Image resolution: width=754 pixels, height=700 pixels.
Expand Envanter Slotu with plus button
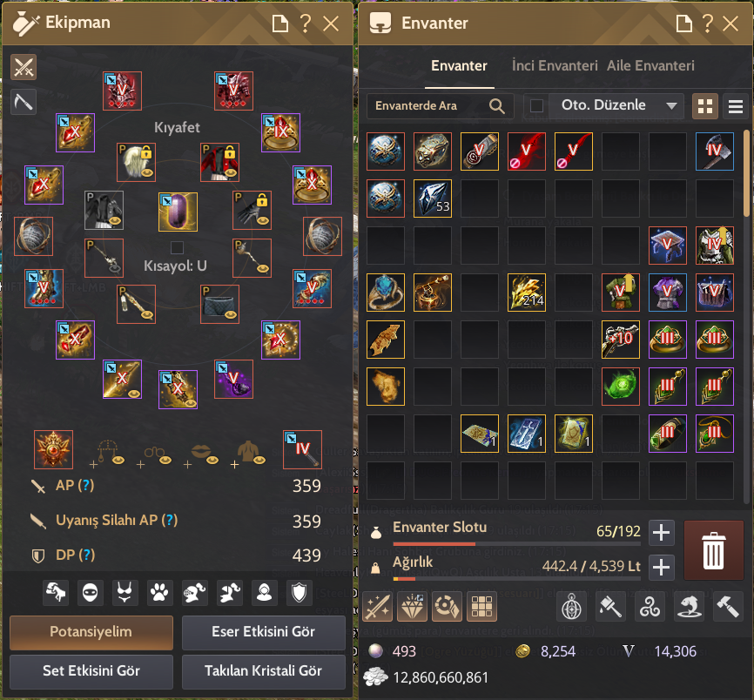point(661,532)
